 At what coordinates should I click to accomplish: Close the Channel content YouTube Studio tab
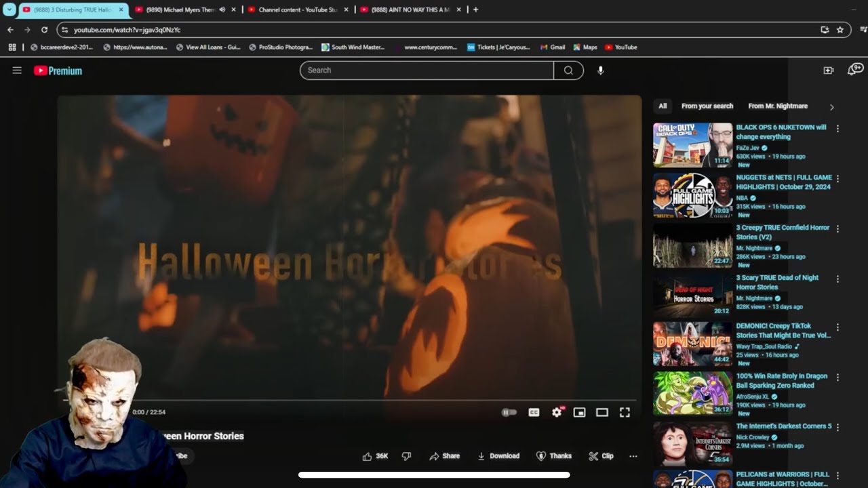point(346,10)
